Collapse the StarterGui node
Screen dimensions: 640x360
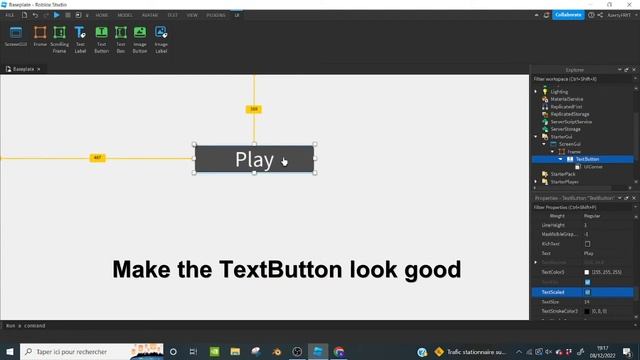[536, 137]
